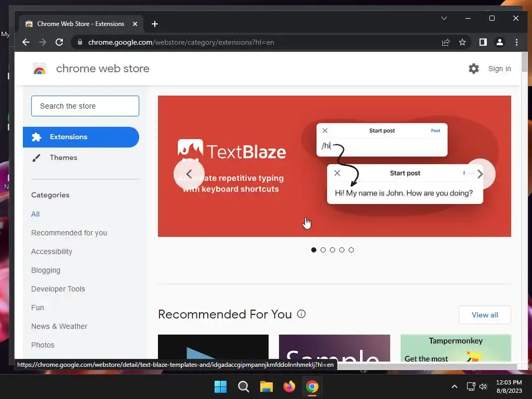Viewport: 532px width, 399px height.
Task: Choose the Developer Tools category
Action: [x=58, y=289]
